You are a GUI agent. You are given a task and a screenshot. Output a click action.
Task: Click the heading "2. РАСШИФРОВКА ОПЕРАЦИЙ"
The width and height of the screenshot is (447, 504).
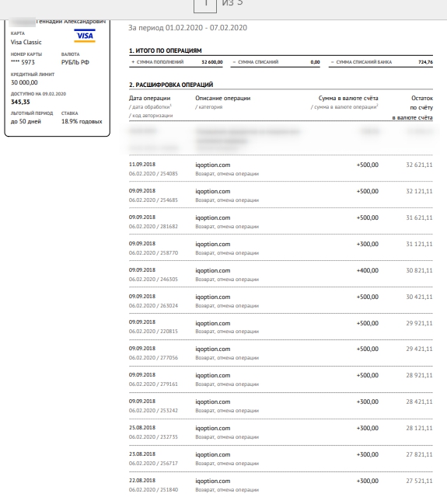click(x=171, y=85)
